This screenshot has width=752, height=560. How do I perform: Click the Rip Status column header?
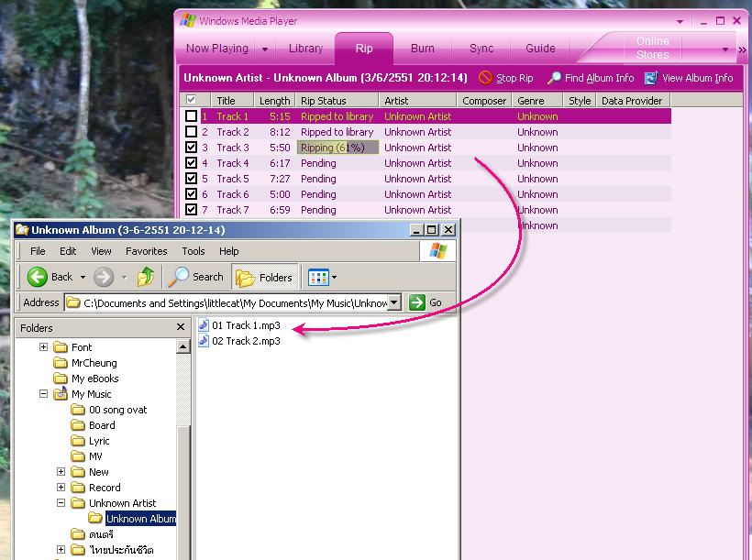(337, 100)
